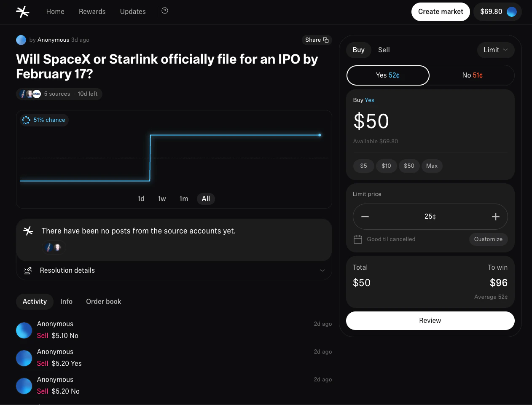
Task: Select the Yes 52¢ outcome
Action: click(388, 75)
